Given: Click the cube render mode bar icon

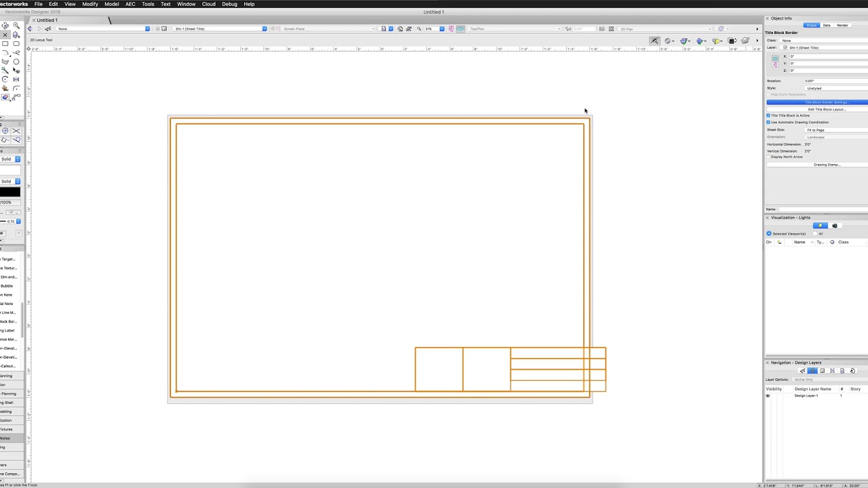Looking at the screenshot, I should click(700, 41).
